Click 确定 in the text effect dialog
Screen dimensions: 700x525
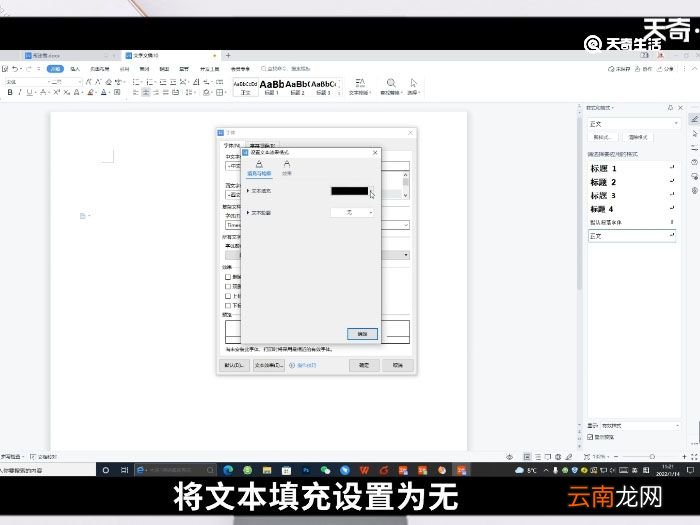[362, 333]
